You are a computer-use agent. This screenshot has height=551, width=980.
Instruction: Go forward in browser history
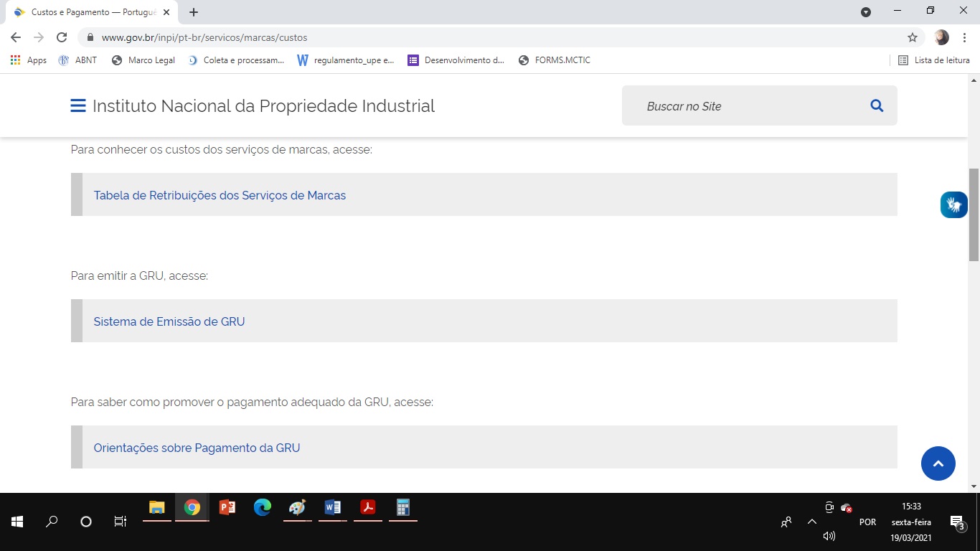click(x=39, y=37)
